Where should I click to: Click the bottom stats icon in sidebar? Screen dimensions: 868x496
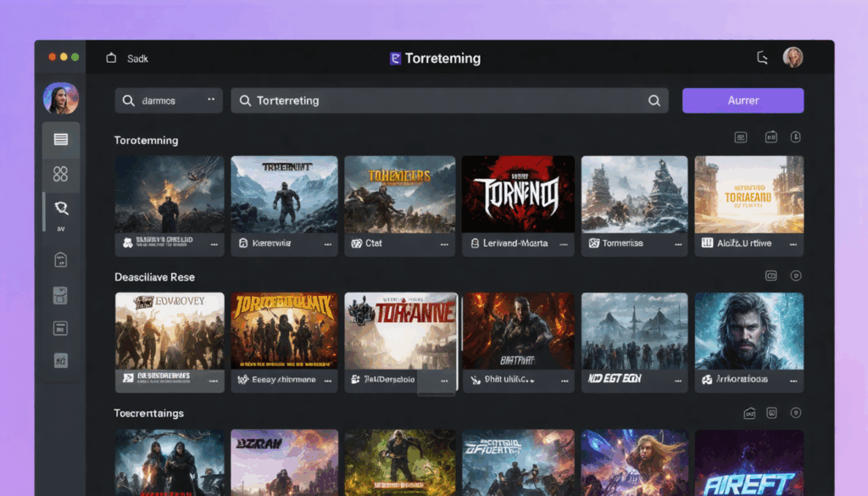click(60, 360)
